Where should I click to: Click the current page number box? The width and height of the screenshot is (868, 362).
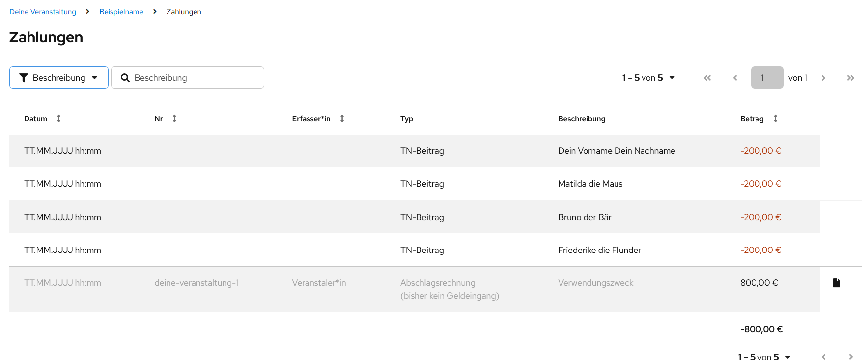click(x=767, y=78)
